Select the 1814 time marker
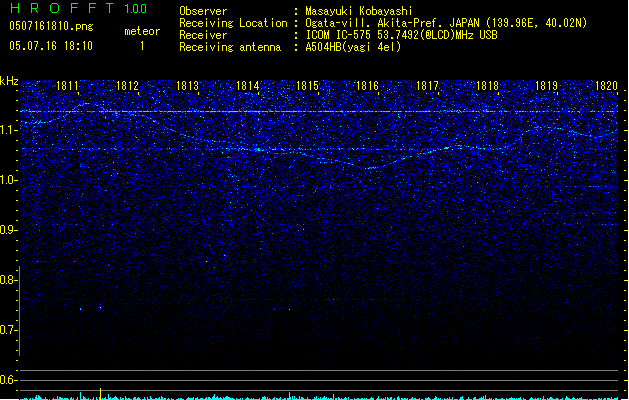629x400 pixels. coord(248,86)
